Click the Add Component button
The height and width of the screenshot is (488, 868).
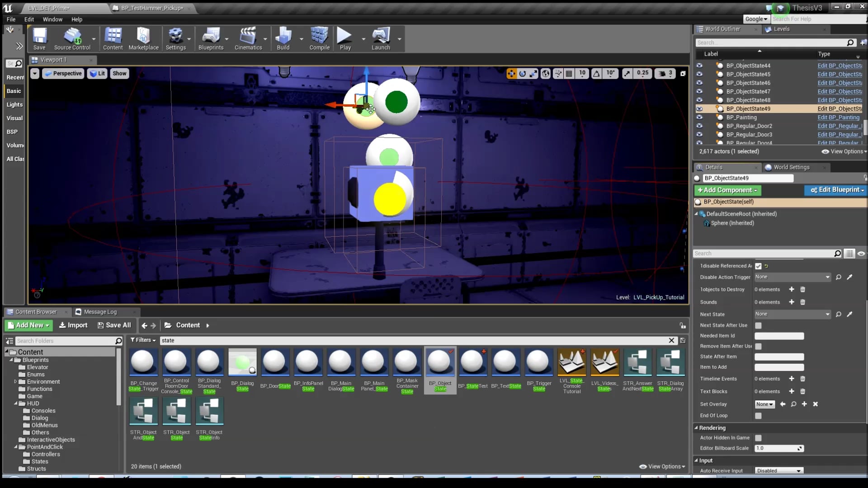click(x=727, y=190)
